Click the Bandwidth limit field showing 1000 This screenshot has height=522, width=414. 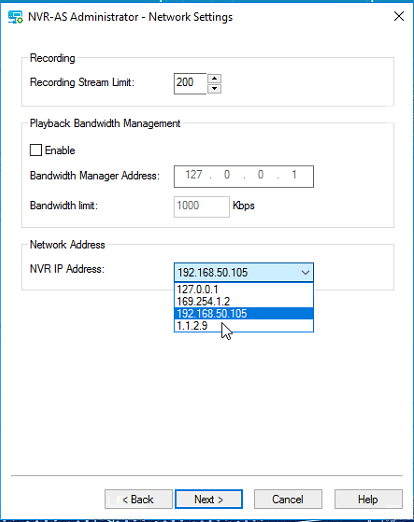click(202, 206)
